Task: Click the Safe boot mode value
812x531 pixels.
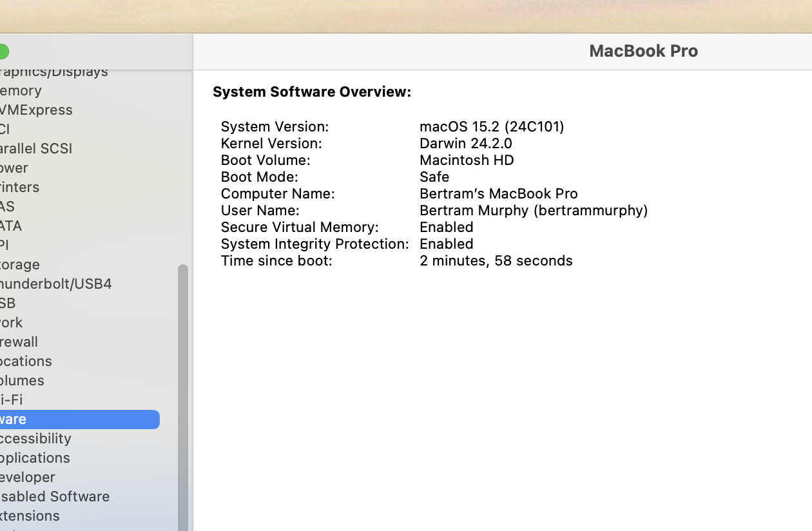Action: (x=434, y=177)
